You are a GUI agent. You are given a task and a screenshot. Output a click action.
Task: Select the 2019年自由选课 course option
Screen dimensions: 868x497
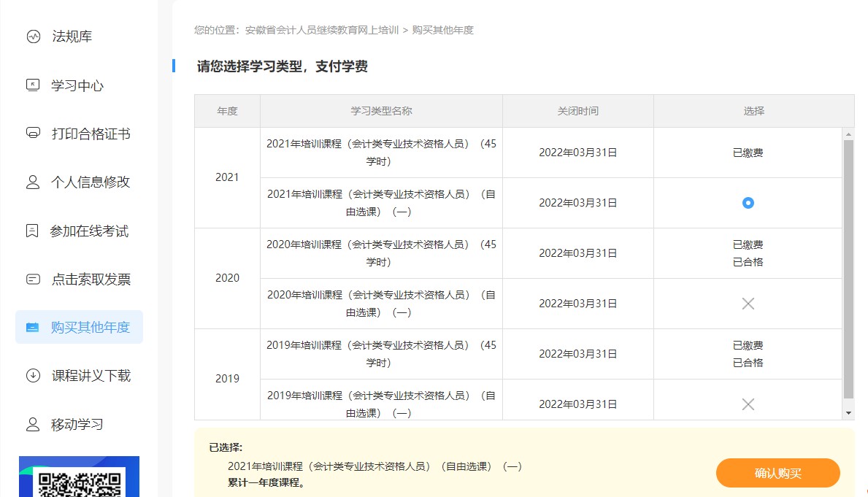click(x=747, y=404)
